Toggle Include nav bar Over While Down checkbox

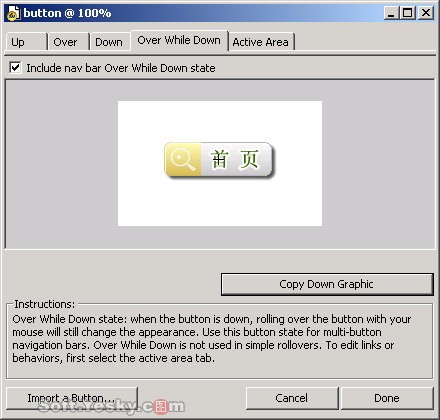pos(15,67)
